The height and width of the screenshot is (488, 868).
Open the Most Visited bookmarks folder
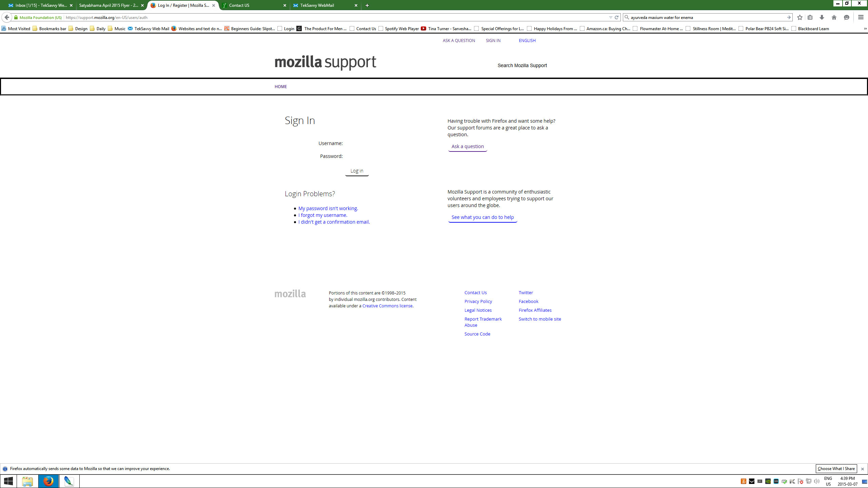point(16,28)
